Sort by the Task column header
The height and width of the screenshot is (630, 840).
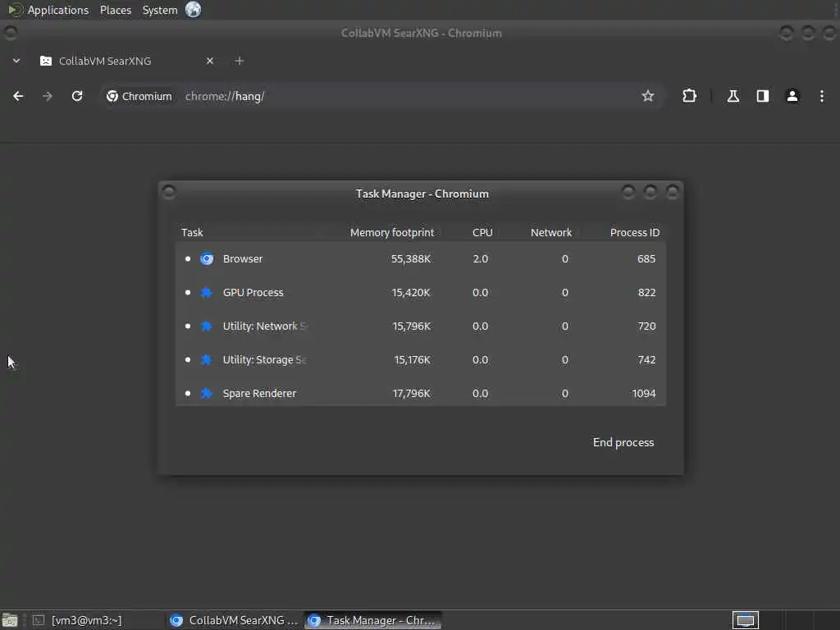[x=192, y=232]
